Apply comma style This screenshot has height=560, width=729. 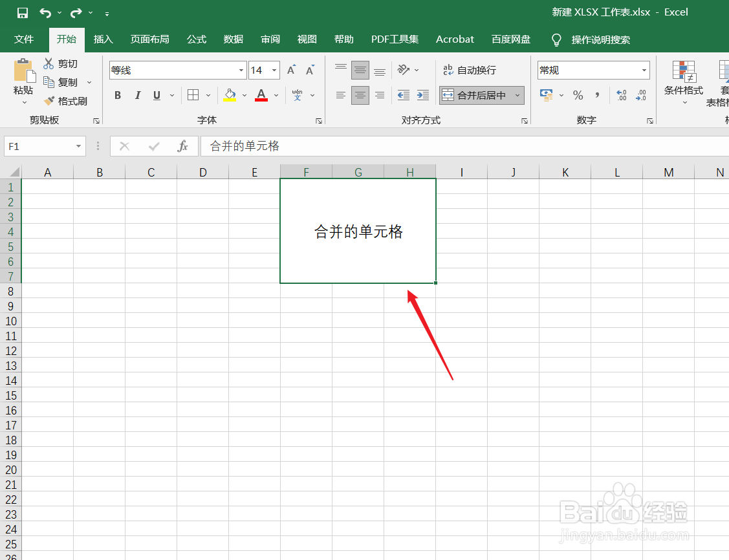[598, 95]
